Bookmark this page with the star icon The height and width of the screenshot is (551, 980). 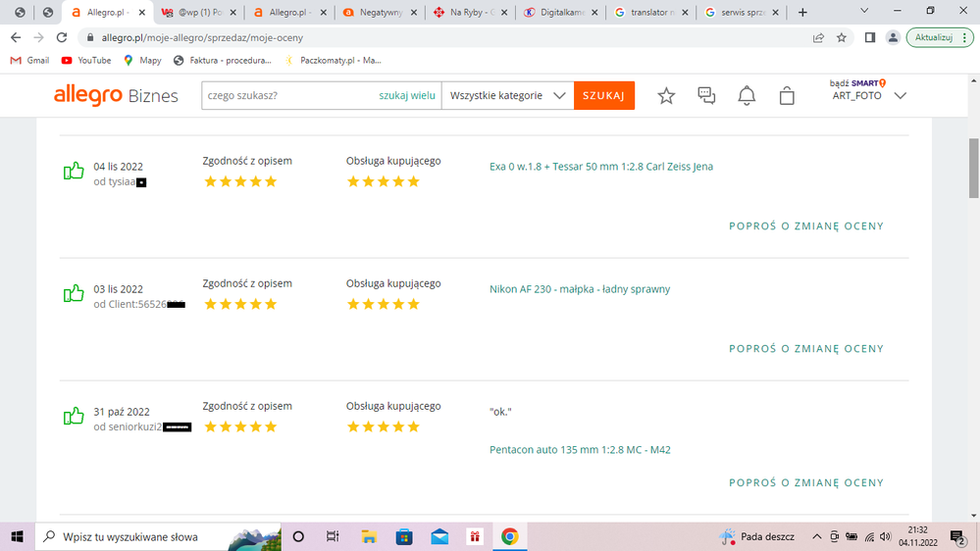tap(842, 37)
